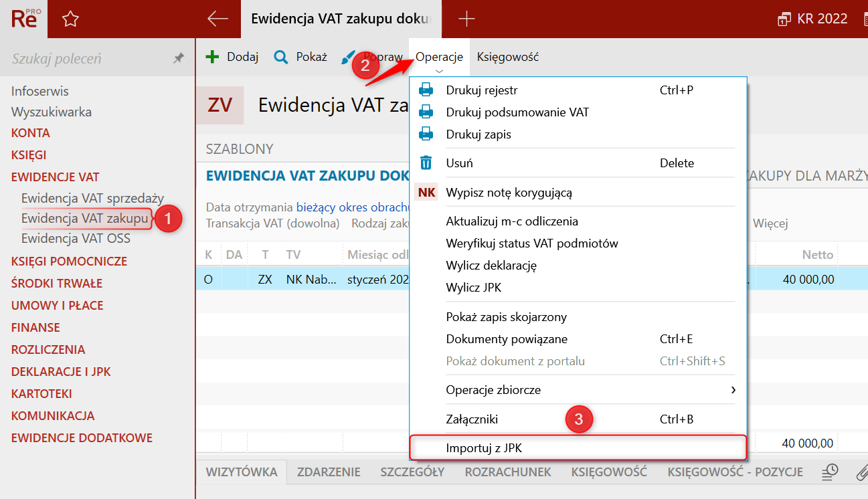Open the KARTOTEKI section

coord(41,394)
